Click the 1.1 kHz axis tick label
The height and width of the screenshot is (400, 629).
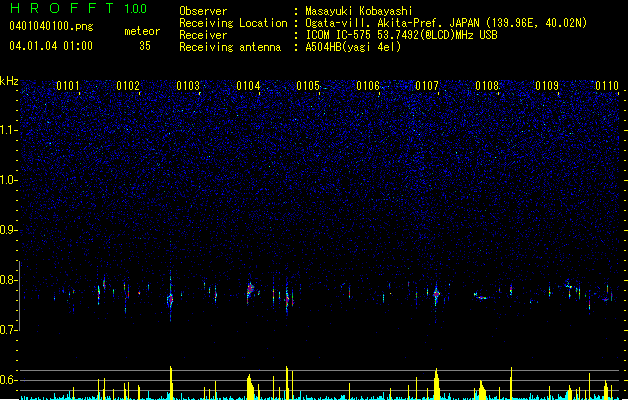pyautogui.click(x=9, y=130)
